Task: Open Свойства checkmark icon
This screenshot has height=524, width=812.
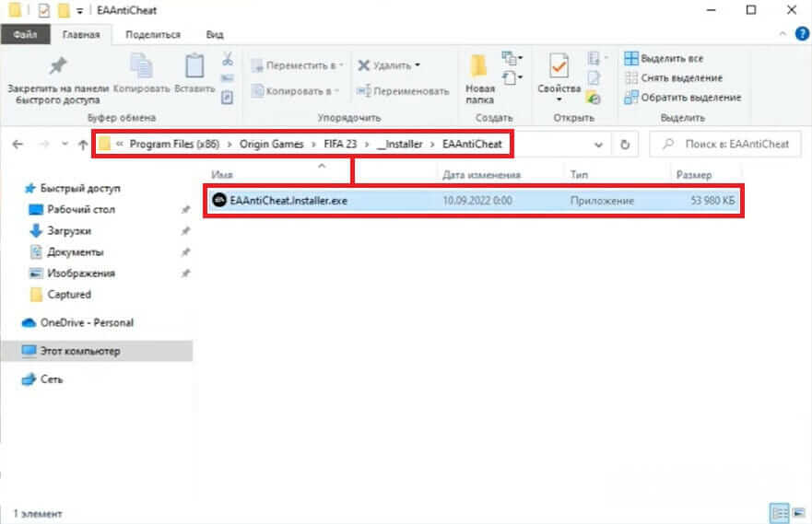Action: (x=559, y=66)
